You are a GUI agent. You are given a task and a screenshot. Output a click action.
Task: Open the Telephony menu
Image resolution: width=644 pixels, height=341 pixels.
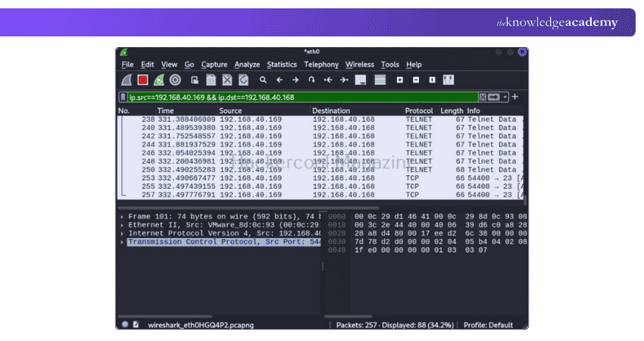(321, 64)
